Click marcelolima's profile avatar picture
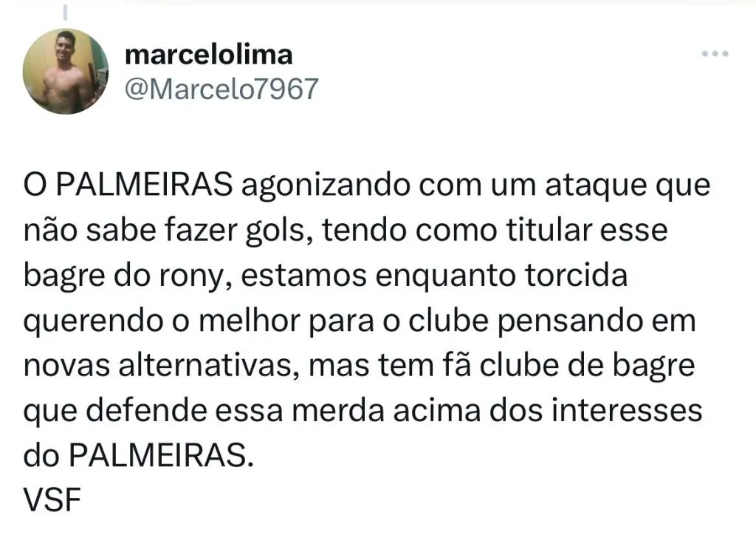The height and width of the screenshot is (535, 756). [66, 72]
